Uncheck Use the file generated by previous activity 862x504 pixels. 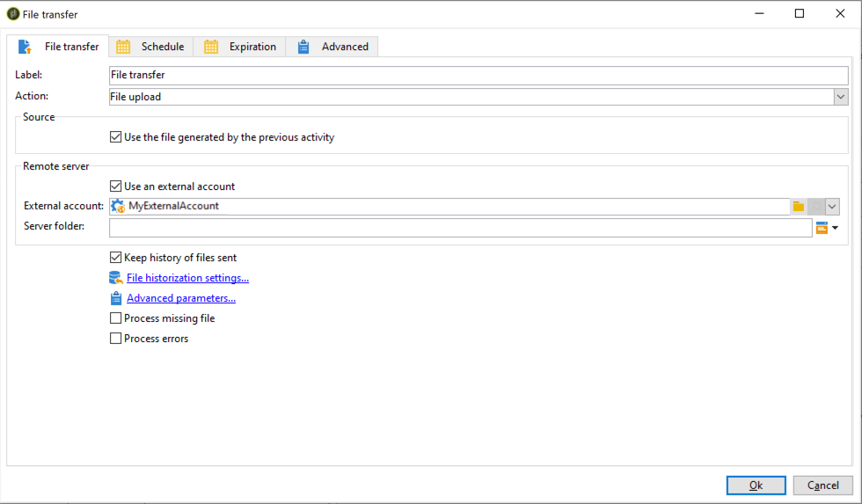click(115, 137)
